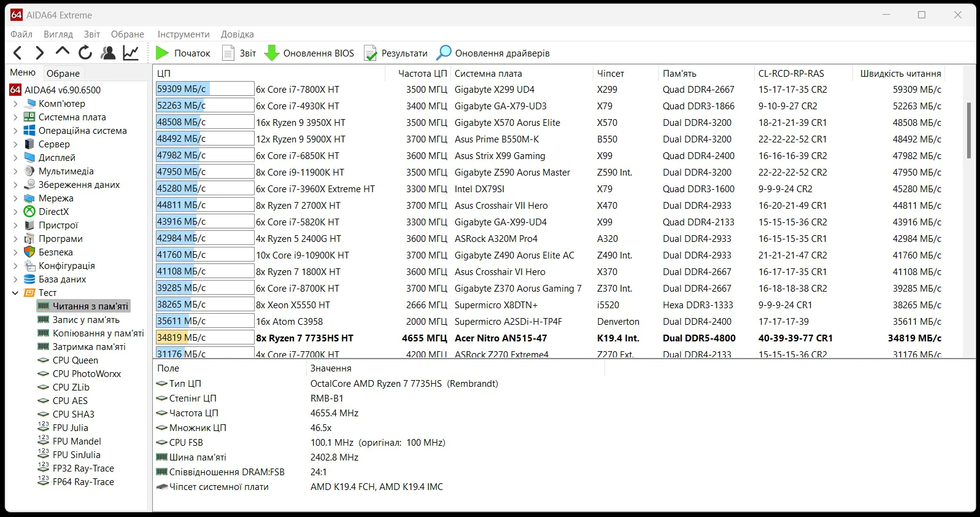Select the Системна плата motherboard icon

click(29, 117)
